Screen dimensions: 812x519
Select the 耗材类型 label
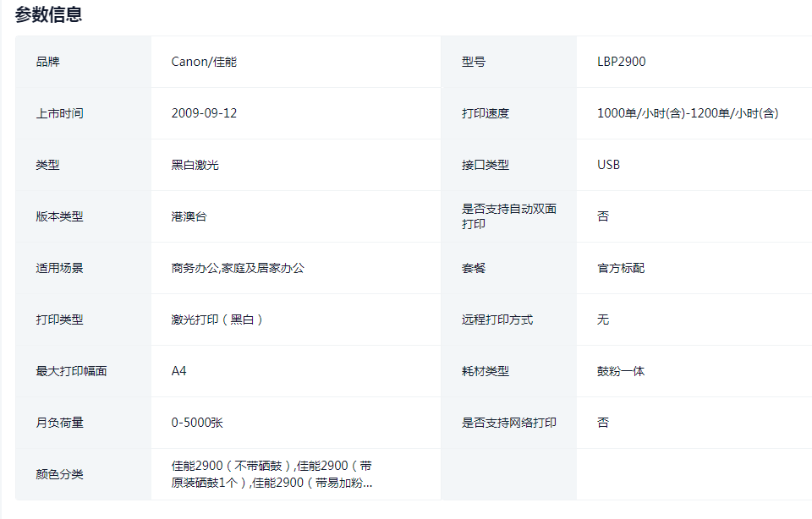486,371
